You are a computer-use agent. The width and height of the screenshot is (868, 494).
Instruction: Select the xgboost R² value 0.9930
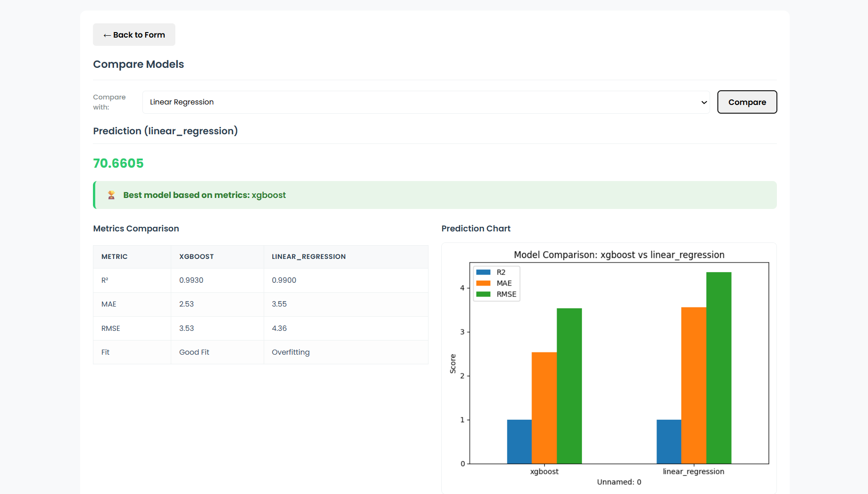tap(191, 280)
